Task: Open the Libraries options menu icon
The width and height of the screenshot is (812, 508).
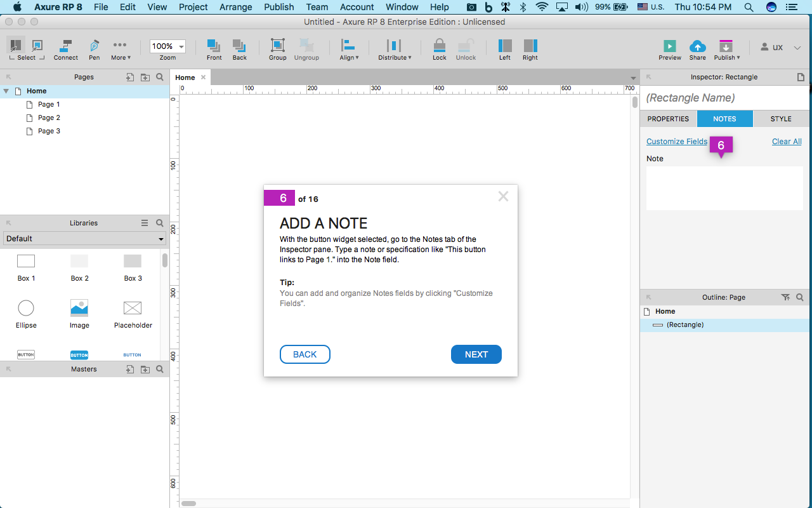Action: [145, 223]
